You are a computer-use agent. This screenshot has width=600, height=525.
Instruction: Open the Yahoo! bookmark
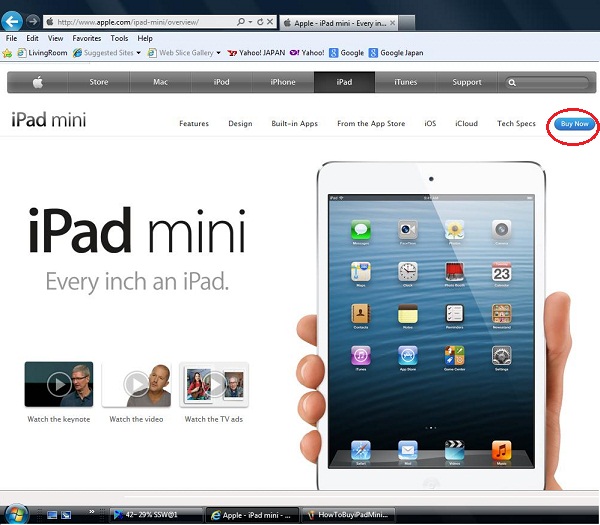coord(307,53)
